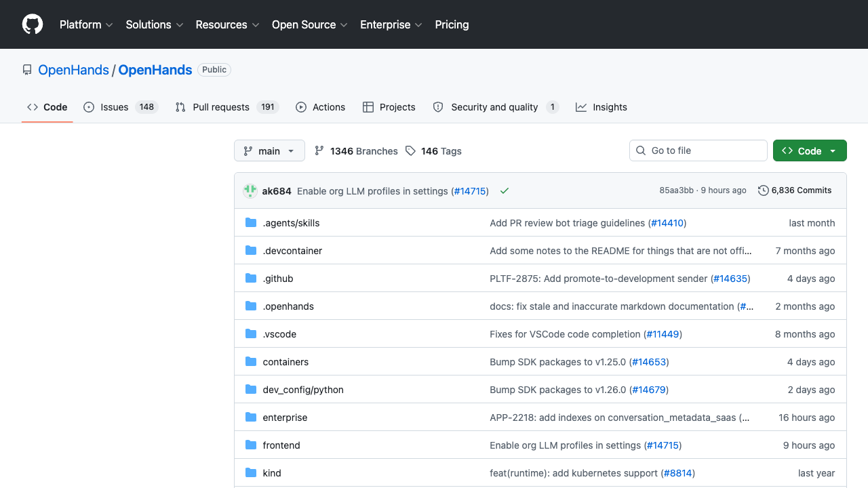Expand the Resources navigation menu
Viewport: 868px width, 488px height.
(x=227, y=24)
